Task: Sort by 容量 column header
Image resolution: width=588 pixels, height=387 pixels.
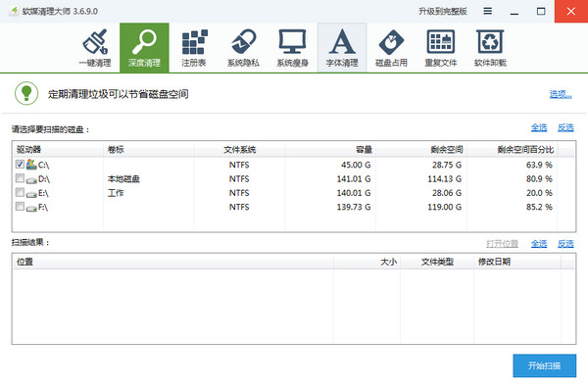Action: click(330, 150)
